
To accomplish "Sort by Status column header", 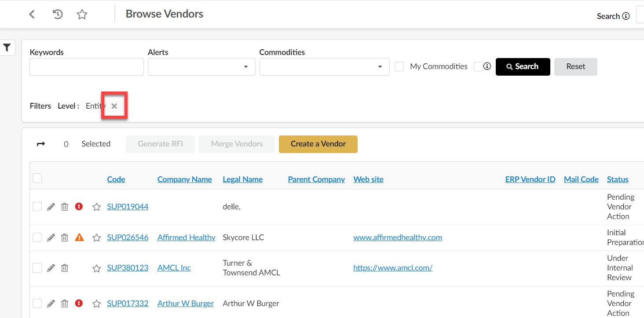I will [x=618, y=179].
